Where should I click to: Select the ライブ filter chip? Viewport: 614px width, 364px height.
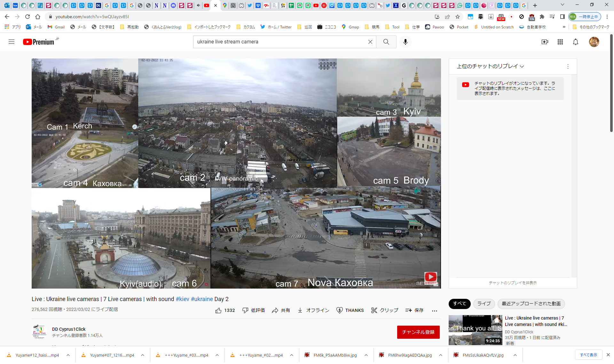coord(484,304)
